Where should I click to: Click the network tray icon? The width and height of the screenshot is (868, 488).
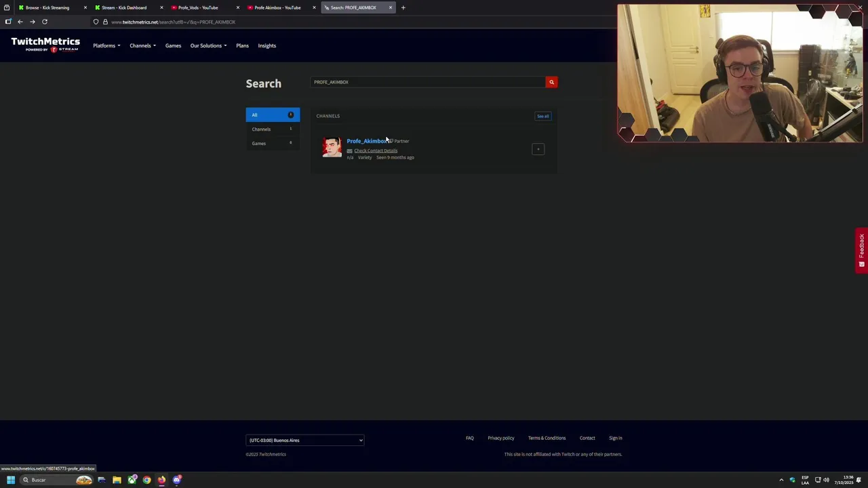point(817,480)
